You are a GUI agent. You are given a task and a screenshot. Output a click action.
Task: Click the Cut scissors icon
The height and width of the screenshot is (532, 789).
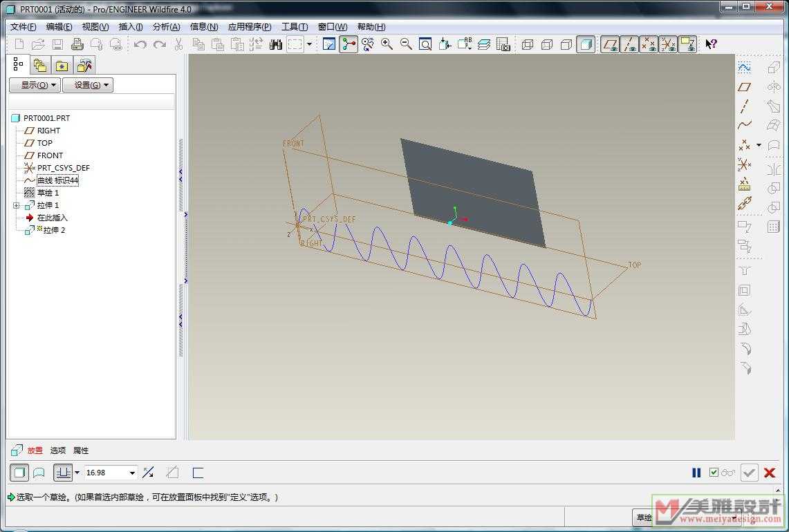point(178,44)
